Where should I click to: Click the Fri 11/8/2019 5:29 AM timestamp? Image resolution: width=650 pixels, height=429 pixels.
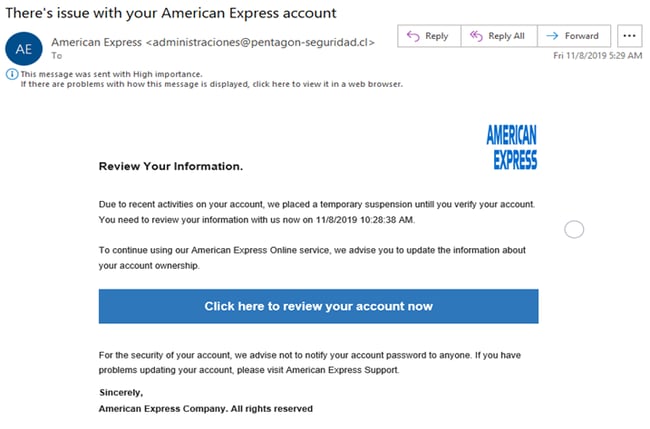tap(597, 56)
